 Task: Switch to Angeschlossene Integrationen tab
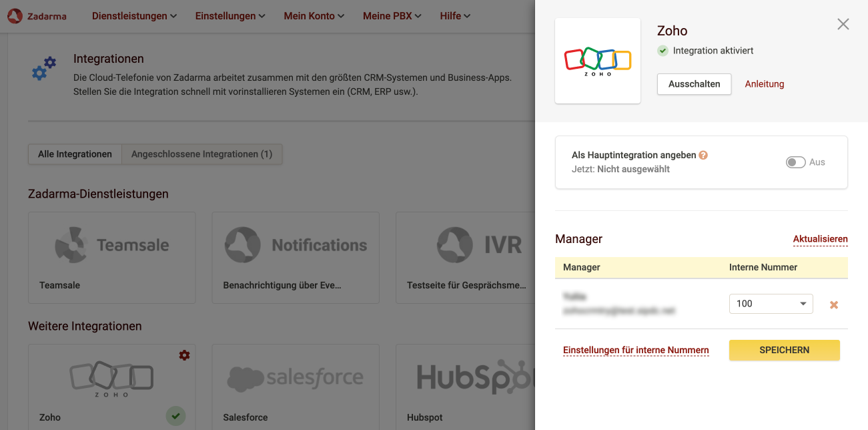[x=201, y=154]
